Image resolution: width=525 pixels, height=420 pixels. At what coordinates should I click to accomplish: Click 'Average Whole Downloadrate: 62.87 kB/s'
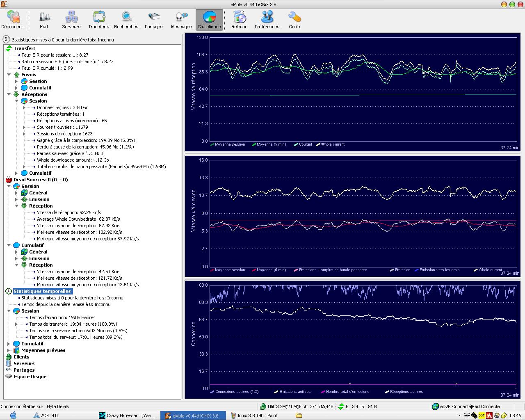78,219
